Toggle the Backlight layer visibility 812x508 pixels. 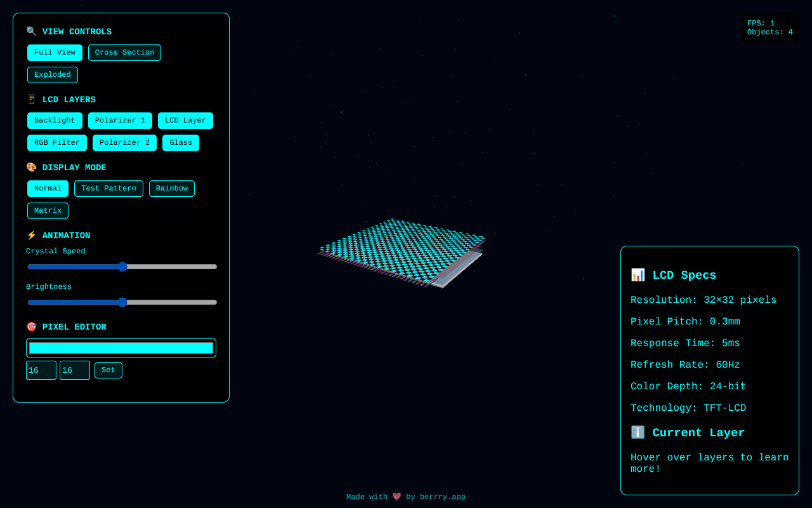(55, 121)
